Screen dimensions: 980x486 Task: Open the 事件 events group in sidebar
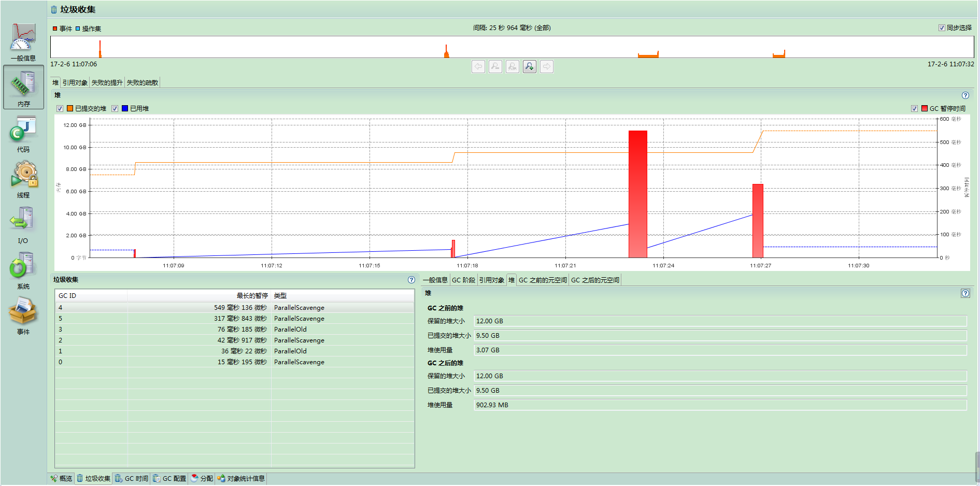point(23,316)
